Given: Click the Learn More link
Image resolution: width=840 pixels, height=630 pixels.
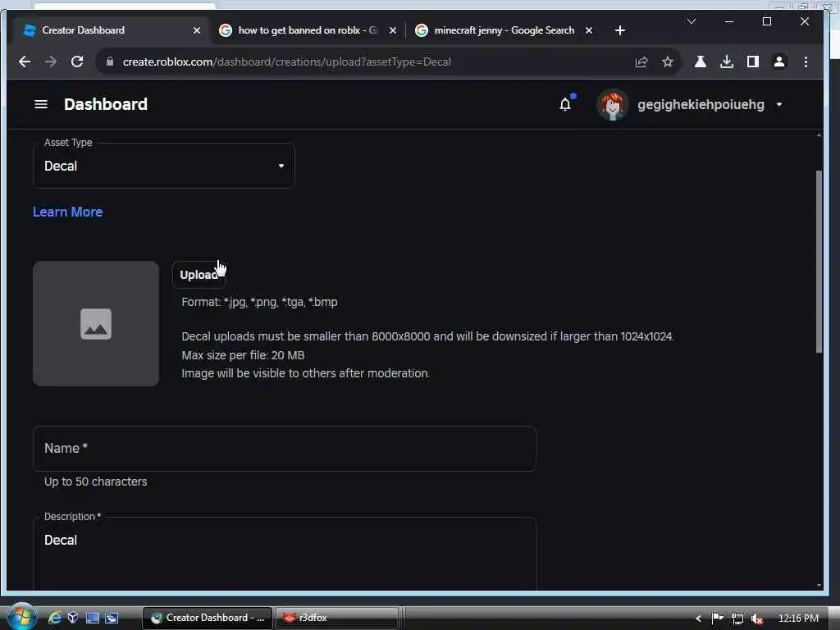Looking at the screenshot, I should (67, 212).
